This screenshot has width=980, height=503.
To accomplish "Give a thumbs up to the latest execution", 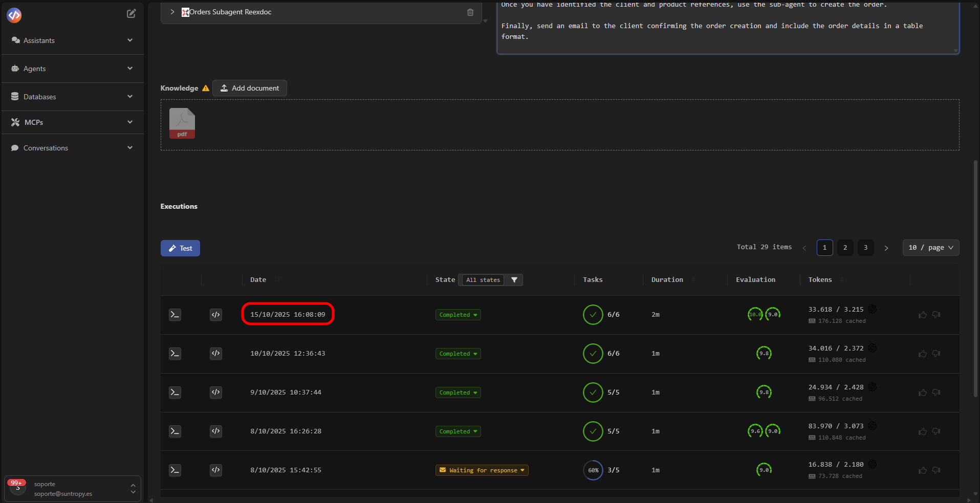I will point(923,315).
